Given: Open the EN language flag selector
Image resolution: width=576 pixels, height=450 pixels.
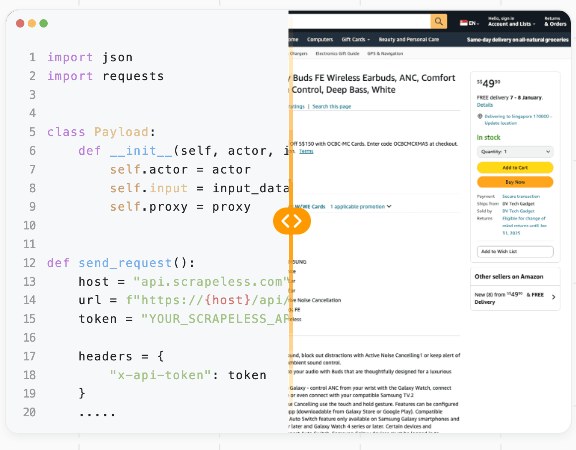Looking at the screenshot, I should click(x=469, y=23).
